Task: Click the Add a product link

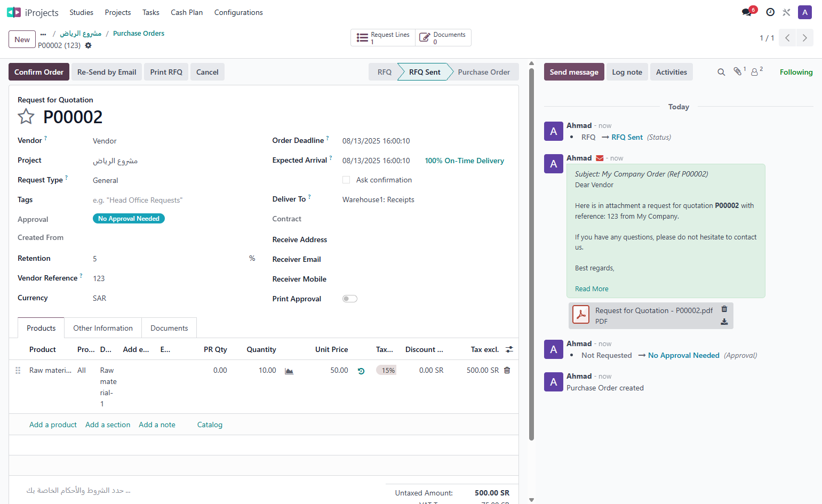Action: pos(53,425)
